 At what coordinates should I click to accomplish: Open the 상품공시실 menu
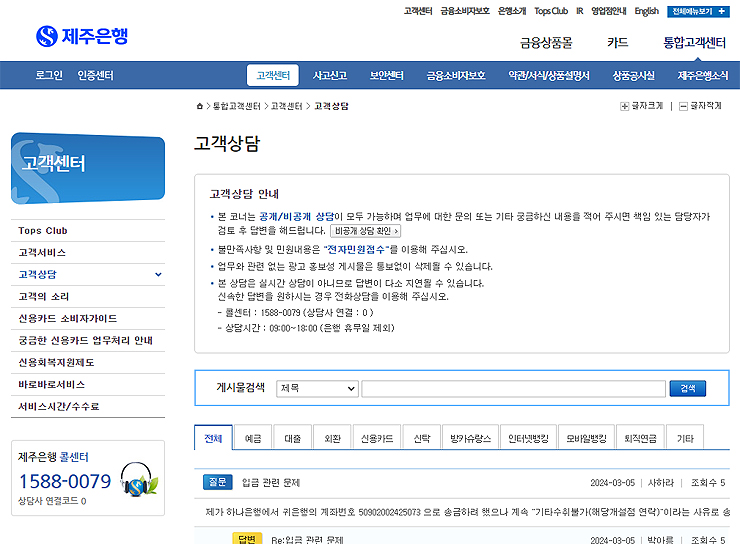tap(633, 75)
